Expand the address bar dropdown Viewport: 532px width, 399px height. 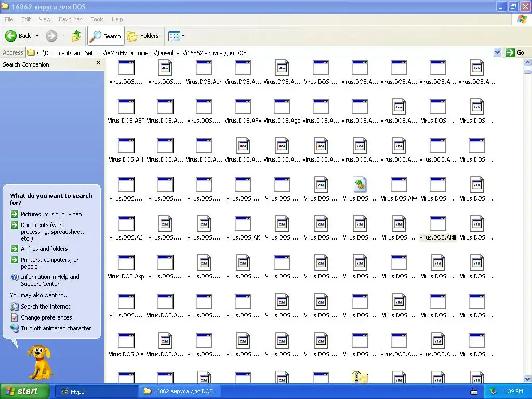tap(497, 52)
